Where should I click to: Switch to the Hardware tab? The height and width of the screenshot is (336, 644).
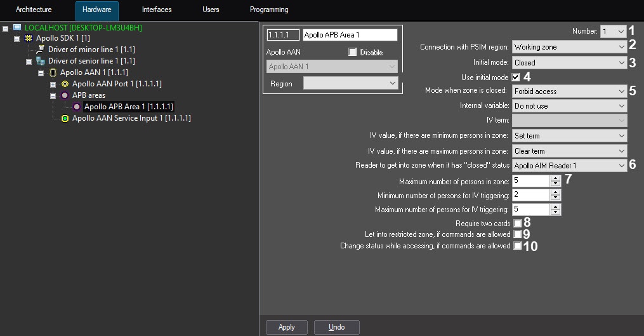pos(97,11)
